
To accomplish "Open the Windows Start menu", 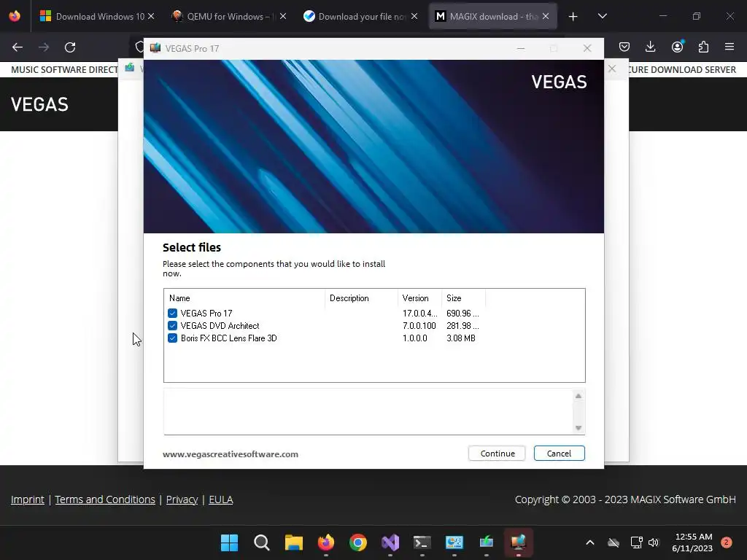I will click(229, 542).
